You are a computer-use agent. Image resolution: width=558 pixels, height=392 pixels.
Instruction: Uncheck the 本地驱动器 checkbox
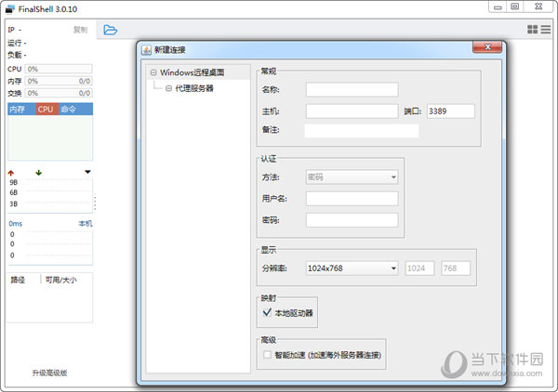(x=267, y=313)
